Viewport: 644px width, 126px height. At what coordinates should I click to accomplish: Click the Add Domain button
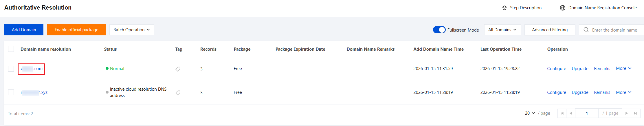click(x=24, y=30)
